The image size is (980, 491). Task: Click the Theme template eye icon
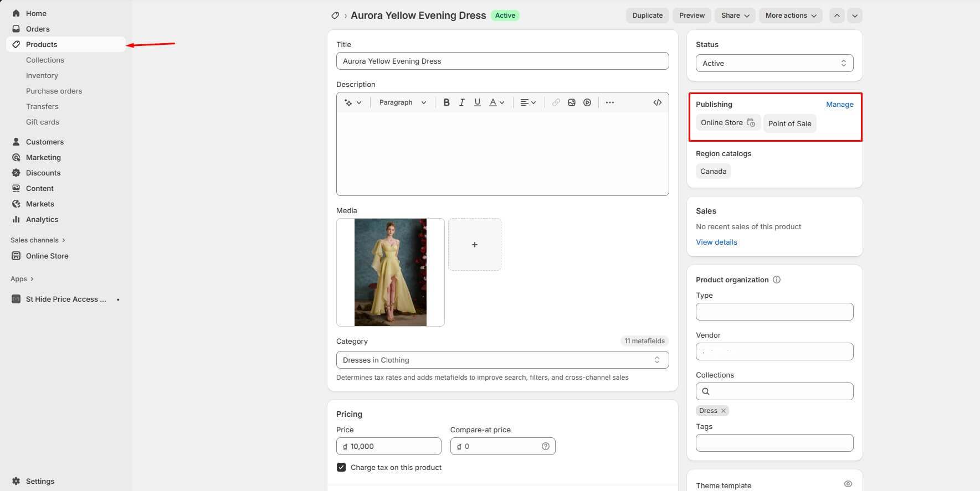pyautogui.click(x=848, y=484)
